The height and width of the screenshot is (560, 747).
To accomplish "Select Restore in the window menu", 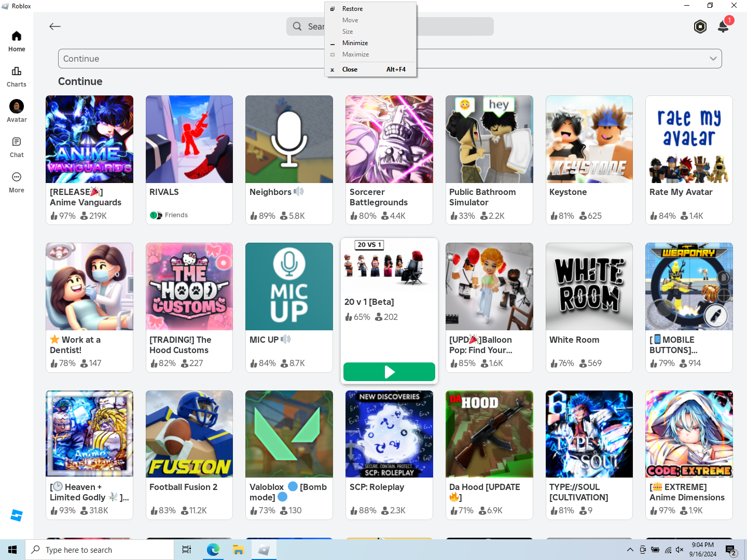I will [370, 9].
